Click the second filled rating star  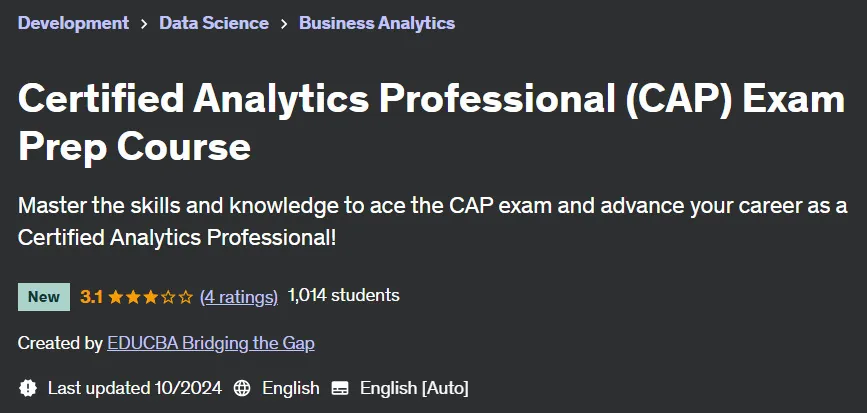point(133,297)
